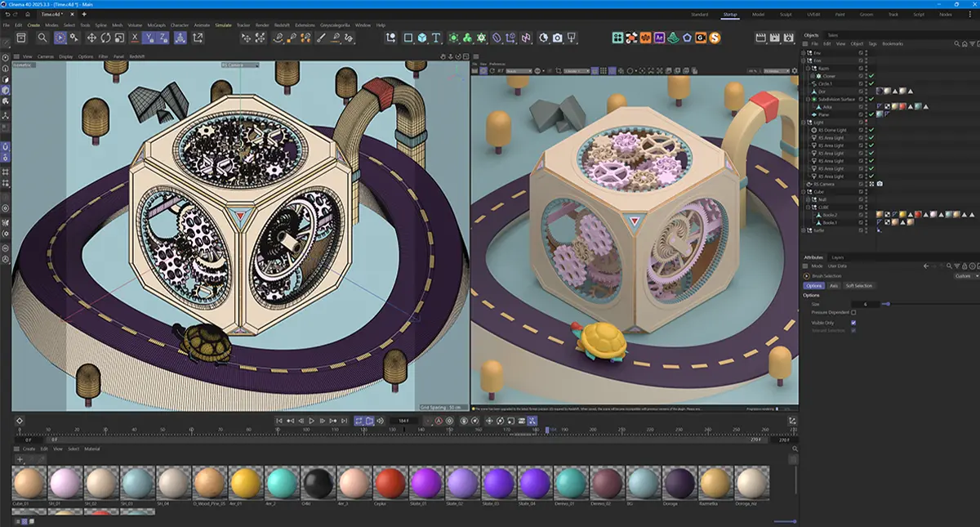This screenshot has width=980, height=527.
Task: Select the Rotate tool in the toolbar
Action: [x=105, y=38]
